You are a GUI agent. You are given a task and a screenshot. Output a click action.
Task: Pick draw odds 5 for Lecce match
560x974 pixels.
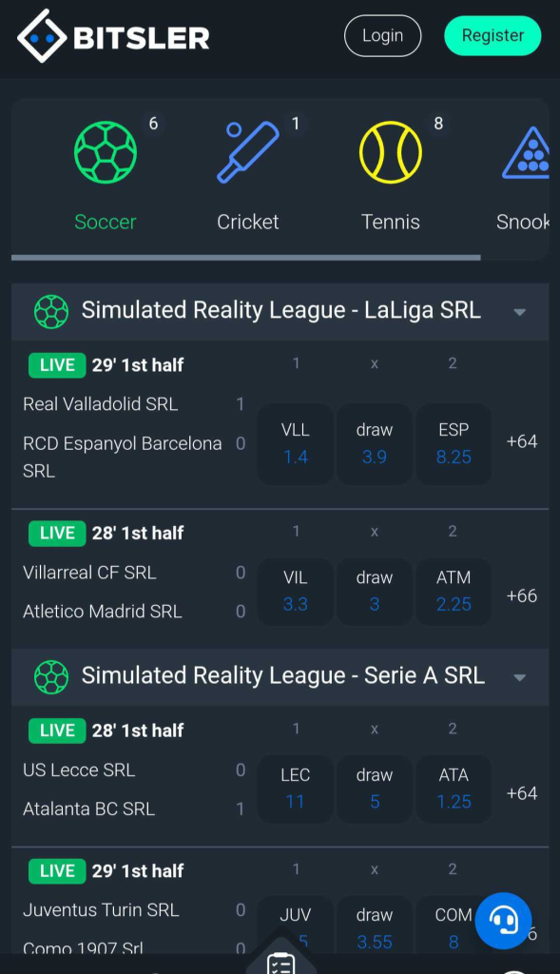[375, 789]
